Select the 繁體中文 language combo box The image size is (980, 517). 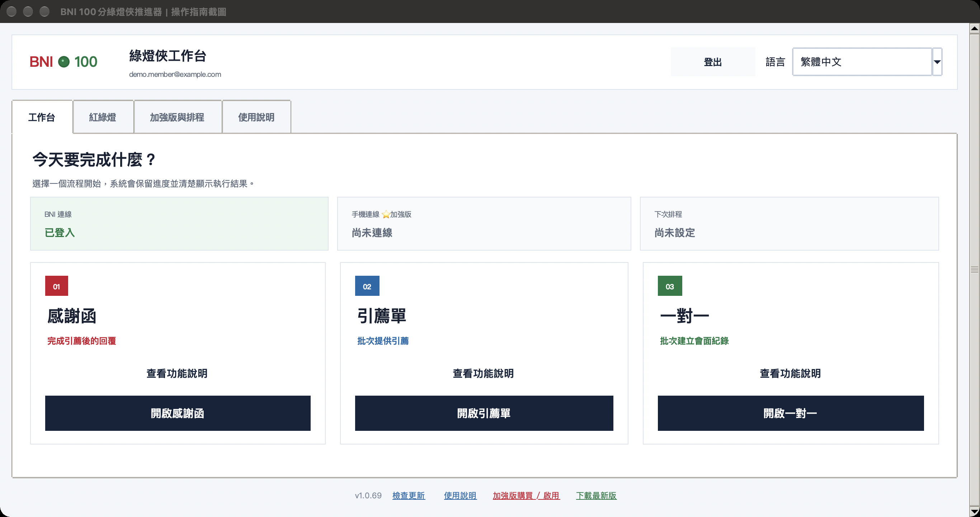coord(862,62)
